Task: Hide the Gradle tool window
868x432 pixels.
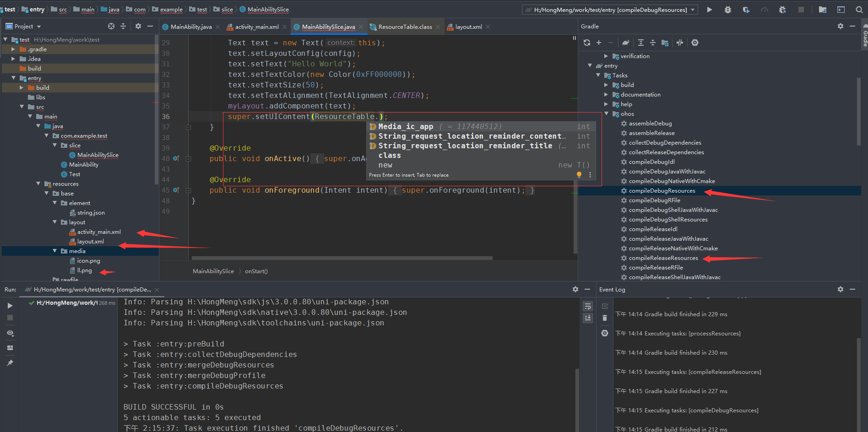Action: (x=852, y=26)
